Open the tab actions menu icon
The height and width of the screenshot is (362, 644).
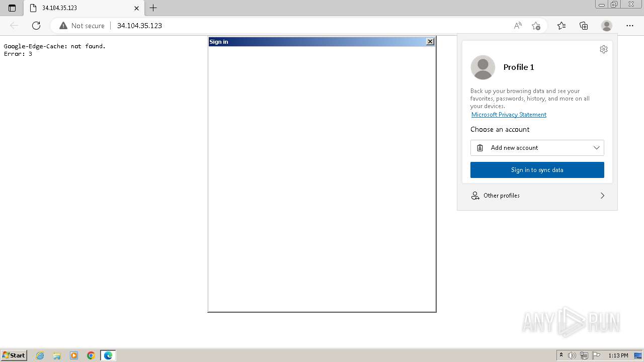[12, 8]
